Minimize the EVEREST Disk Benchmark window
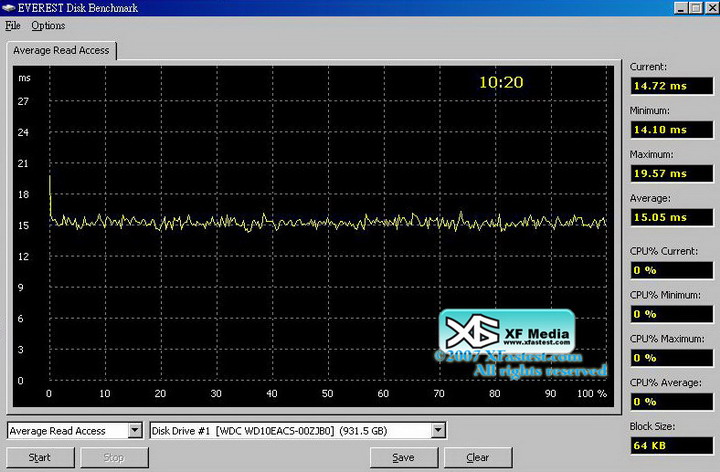Viewport: 720px width, 472px height. click(681, 8)
